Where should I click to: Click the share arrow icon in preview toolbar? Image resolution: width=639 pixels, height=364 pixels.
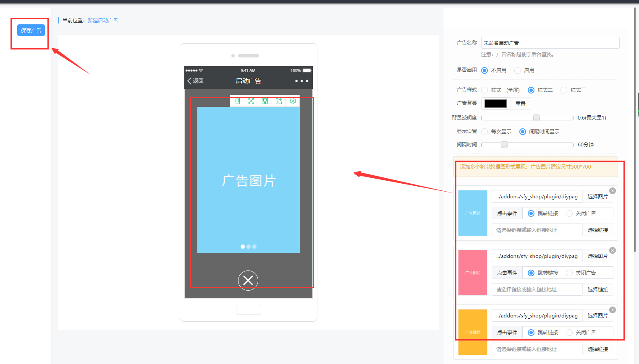(x=279, y=101)
